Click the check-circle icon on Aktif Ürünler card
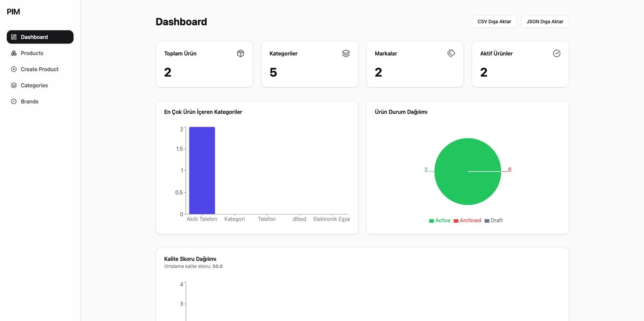644x321 pixels. [x=557, y=54]
